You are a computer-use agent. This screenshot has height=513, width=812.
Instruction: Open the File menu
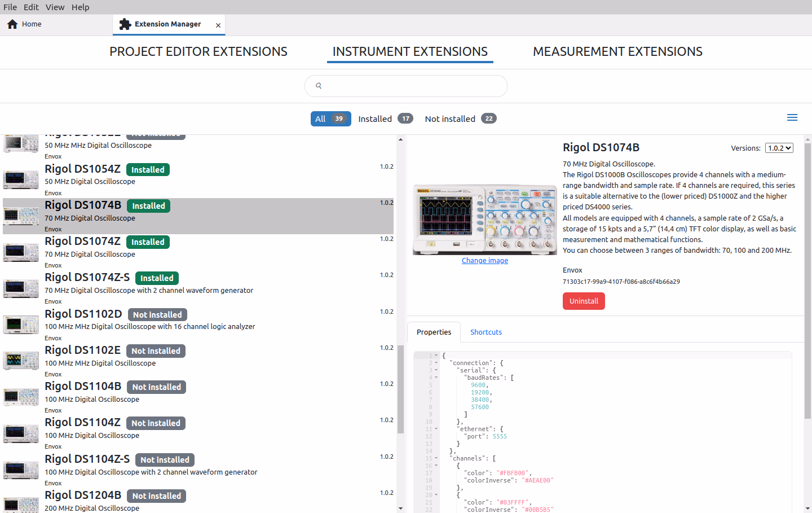pos(10,7)
